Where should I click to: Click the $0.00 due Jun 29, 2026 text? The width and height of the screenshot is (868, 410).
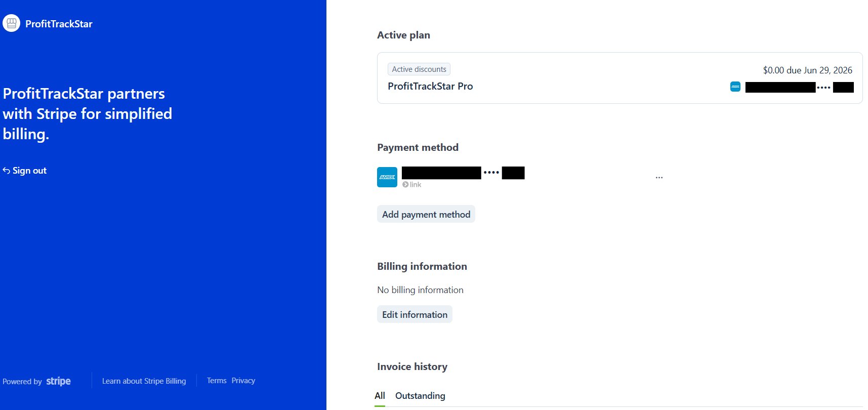pos(807,70)
